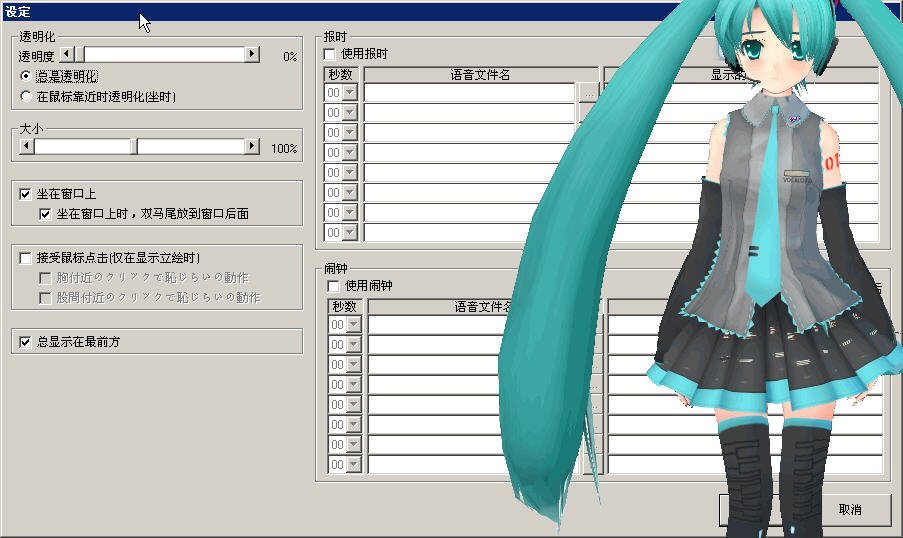Click the 设定 title bar text

click(x=17, y=12)
